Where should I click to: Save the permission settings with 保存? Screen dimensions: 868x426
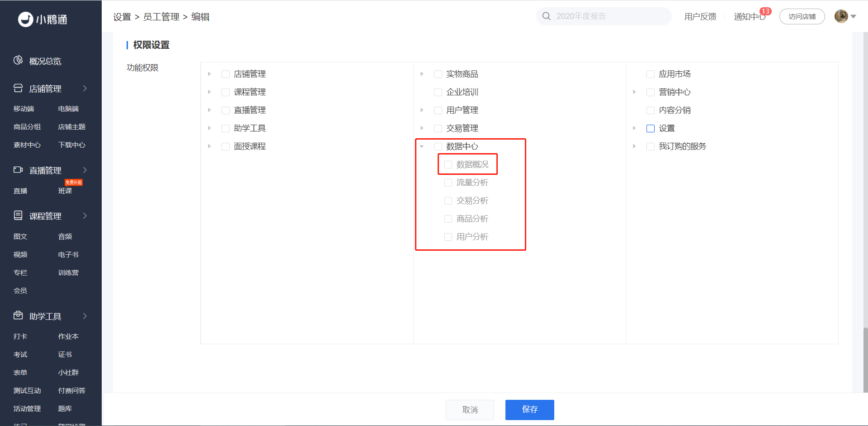click(529, 410)
